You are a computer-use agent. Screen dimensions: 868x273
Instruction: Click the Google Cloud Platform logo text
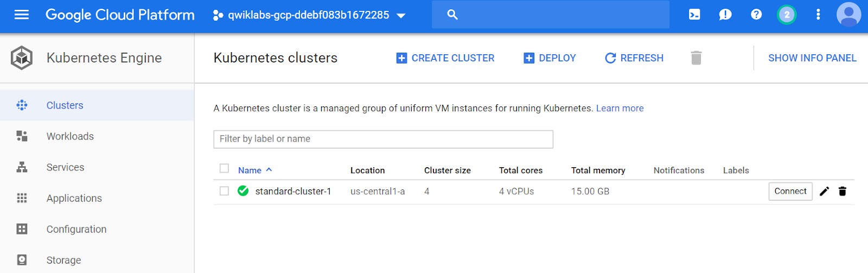(x=120, y=15)
